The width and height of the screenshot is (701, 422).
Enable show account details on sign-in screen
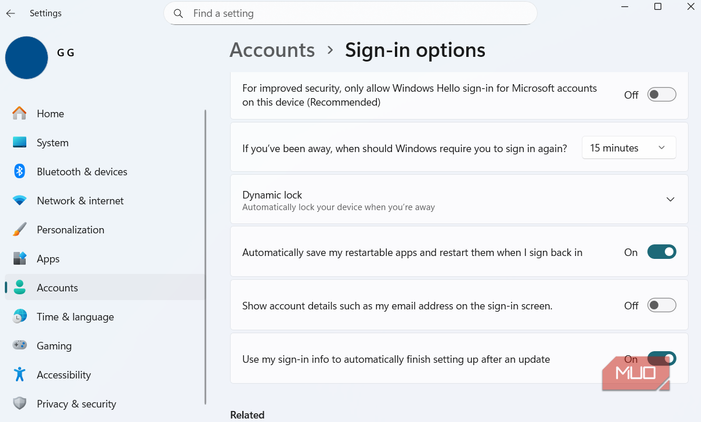point(662,305)
